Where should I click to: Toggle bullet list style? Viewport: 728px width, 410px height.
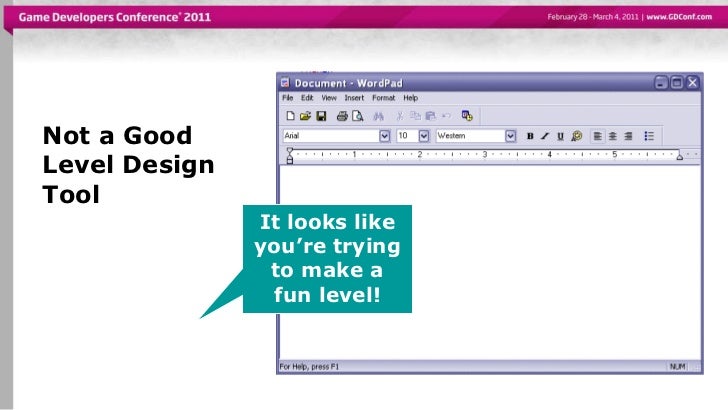click(x=649, y=136)
